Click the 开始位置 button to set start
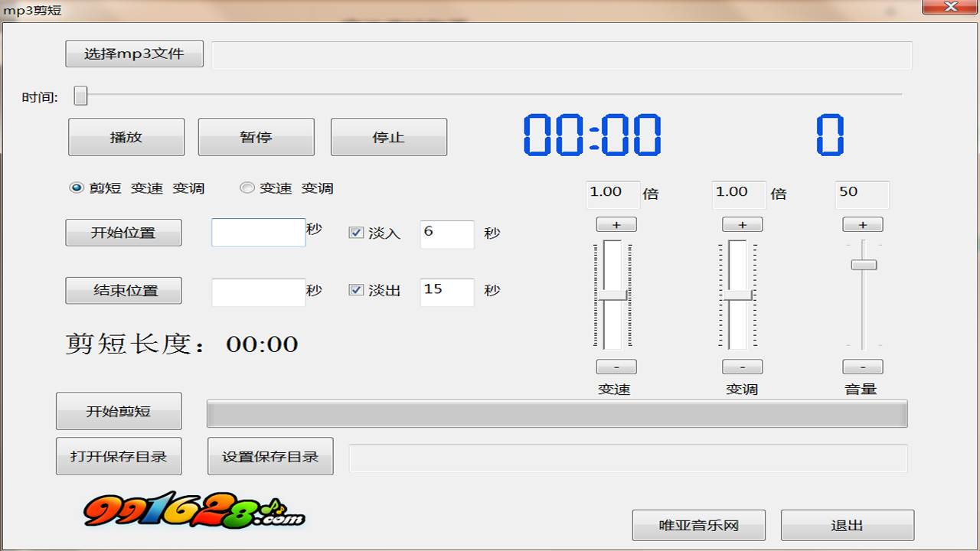The image size is (980, 551). 123,232
